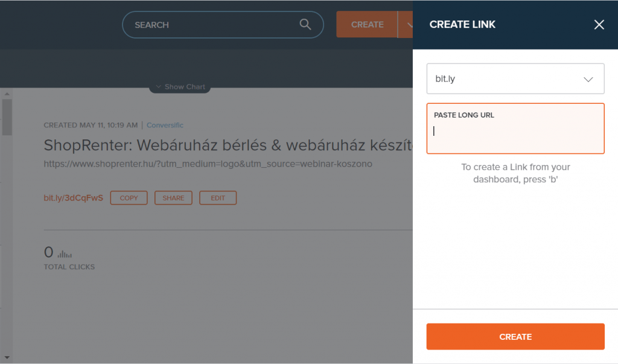Click the vertical scrollbar thumb
The width and height of the screenshot is (618, 364).
pos(7,117)
